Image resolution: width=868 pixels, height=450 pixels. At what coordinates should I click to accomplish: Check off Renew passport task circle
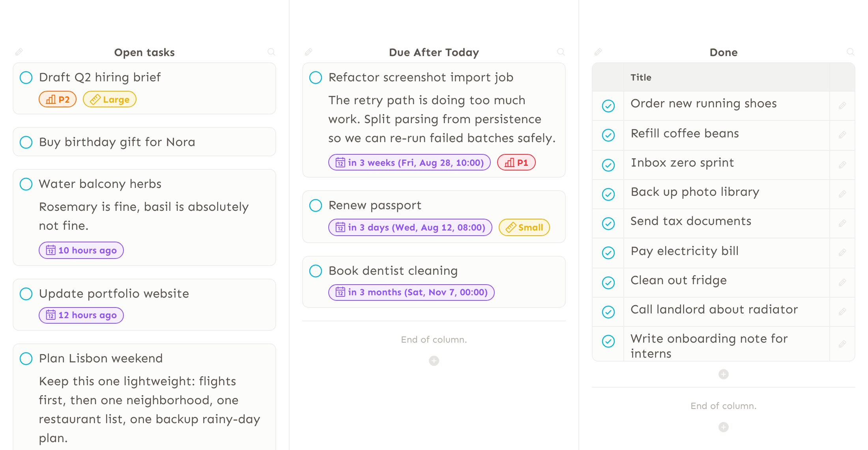(x=316, y=205)
